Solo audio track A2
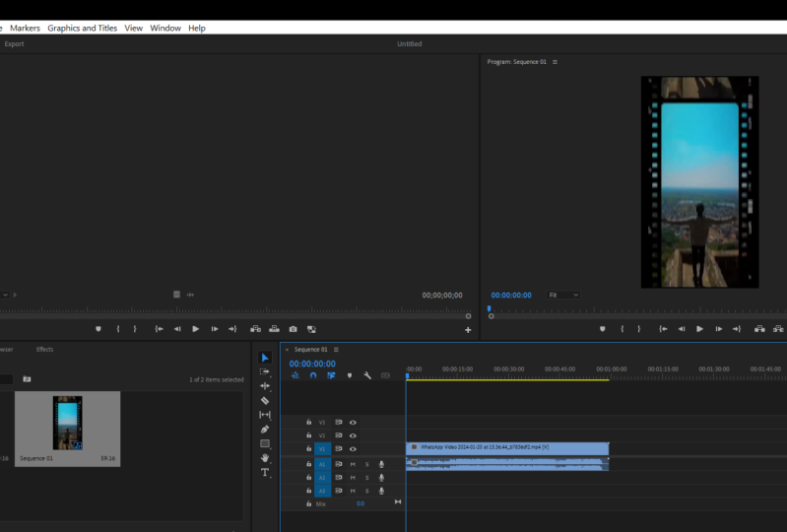The width and height of the screenshot is (787, 532). point(366,477)
